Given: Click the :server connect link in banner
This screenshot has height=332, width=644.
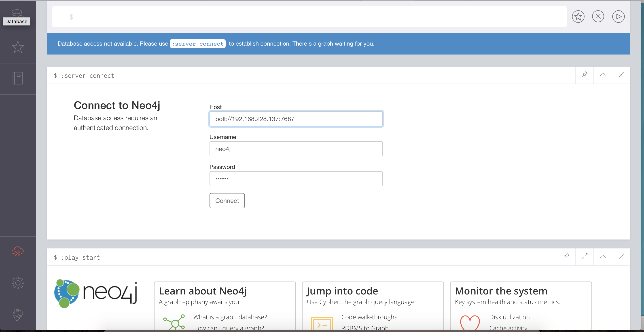Looking at the screenshot, I should (x=197, y=44).
